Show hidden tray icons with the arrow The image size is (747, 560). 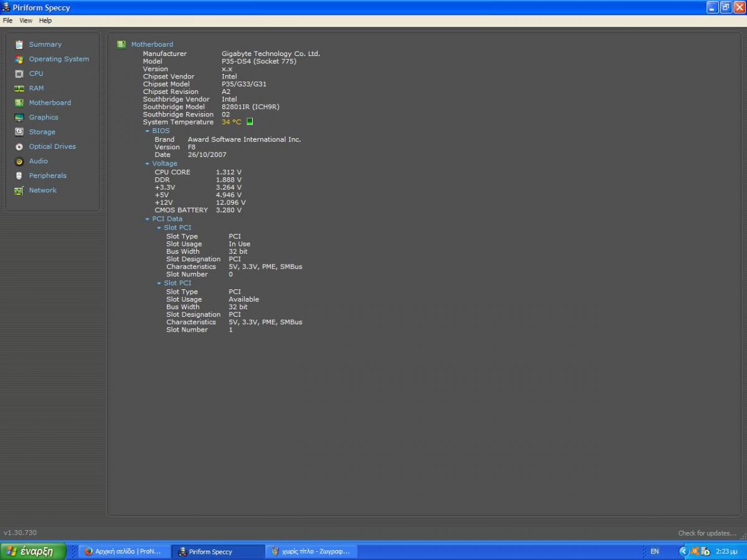coord(684,551)
